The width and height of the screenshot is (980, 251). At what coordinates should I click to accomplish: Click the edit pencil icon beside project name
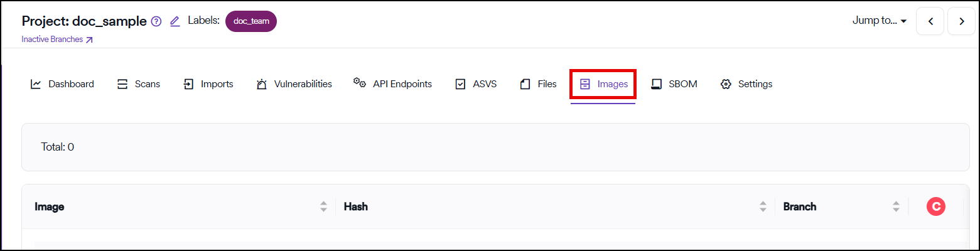[175, 21]
